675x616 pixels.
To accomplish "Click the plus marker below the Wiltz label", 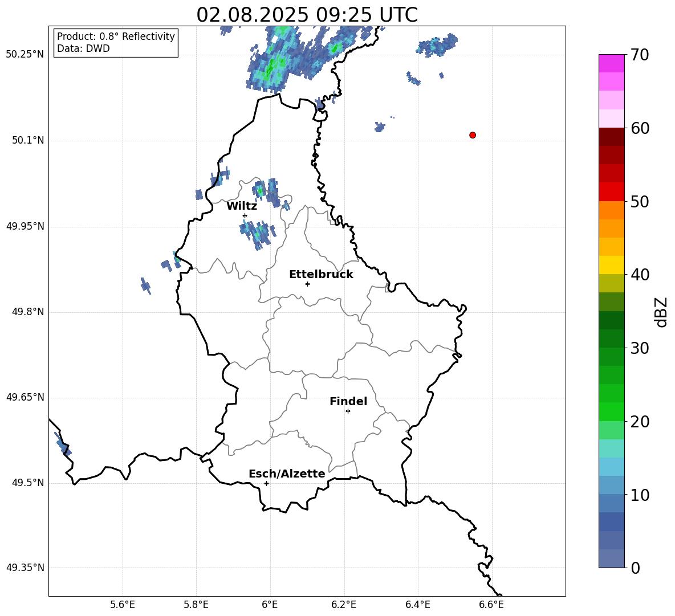I will pyautogui.click(x=245, y=215).
